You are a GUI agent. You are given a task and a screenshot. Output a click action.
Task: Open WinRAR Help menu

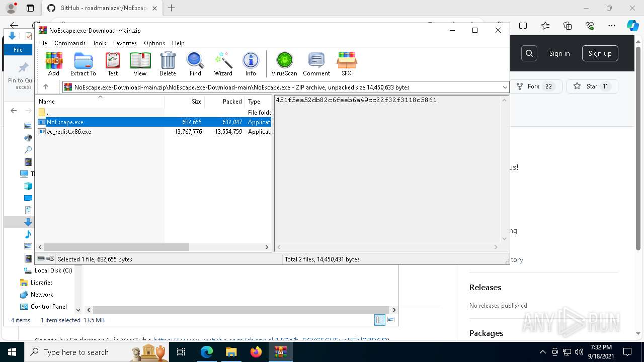tap(178, 43)
